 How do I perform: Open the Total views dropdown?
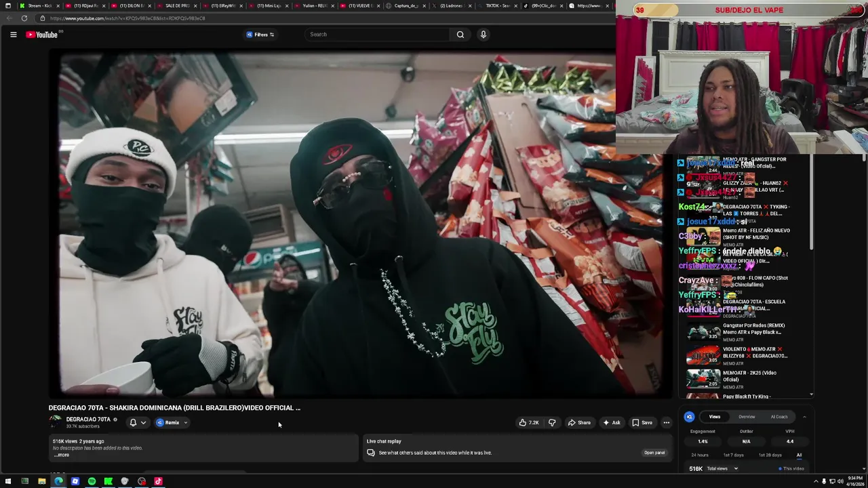pos(722,468)
